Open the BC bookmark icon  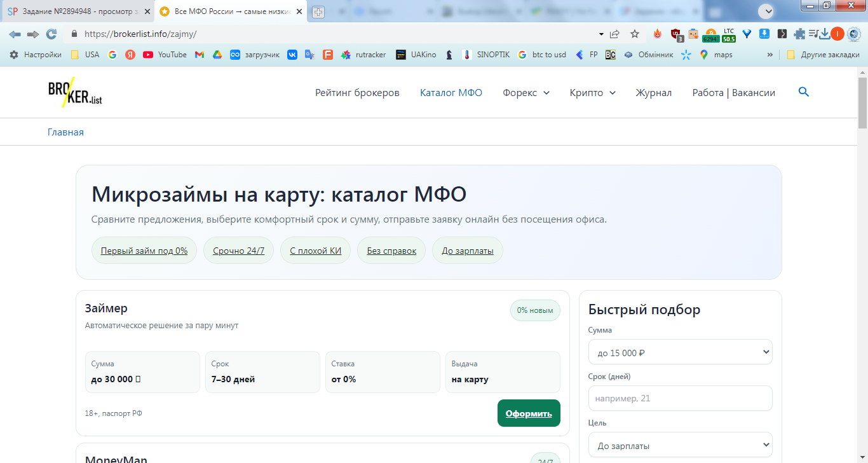tap(611, 55)
